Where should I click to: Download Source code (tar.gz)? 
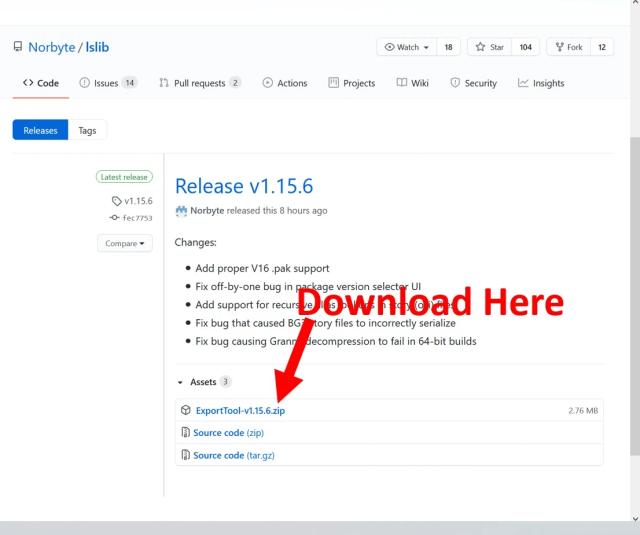tap(234, 455)
